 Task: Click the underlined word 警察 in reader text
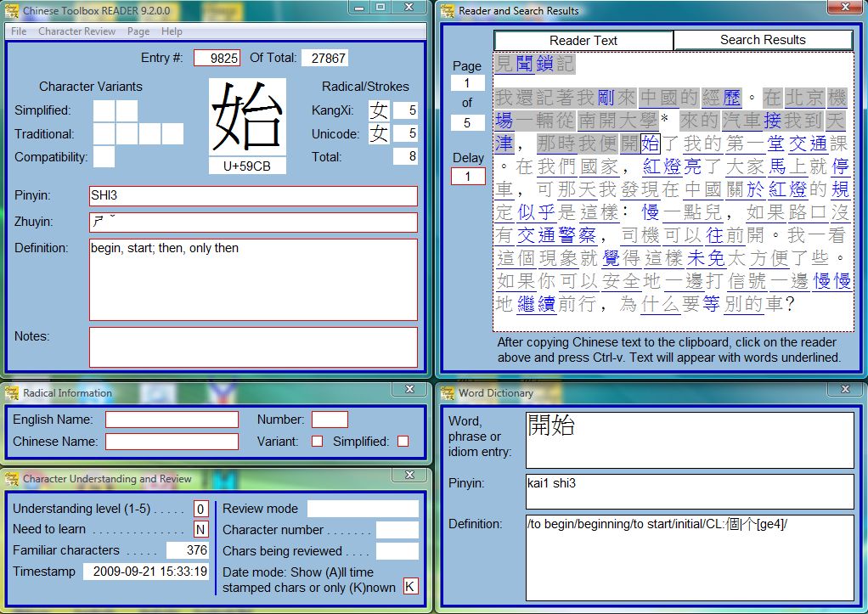(x=579, y=235)
